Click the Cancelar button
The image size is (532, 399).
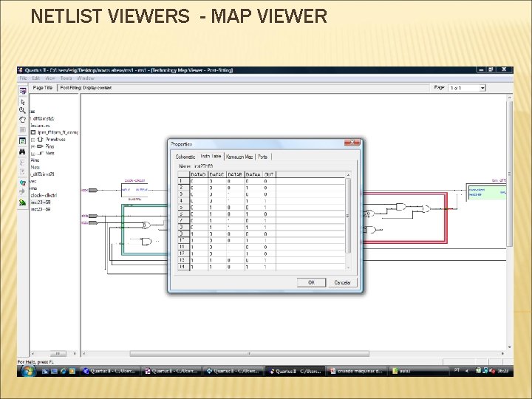(x=342, y=282)
